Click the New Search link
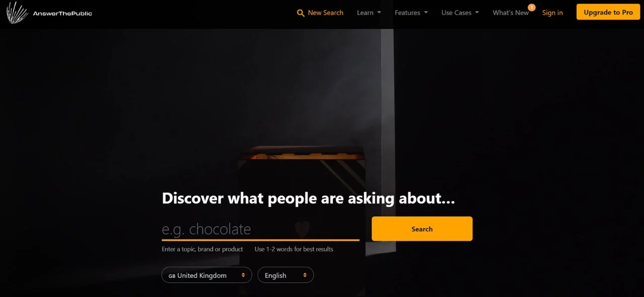 click(x=326, y=13)
